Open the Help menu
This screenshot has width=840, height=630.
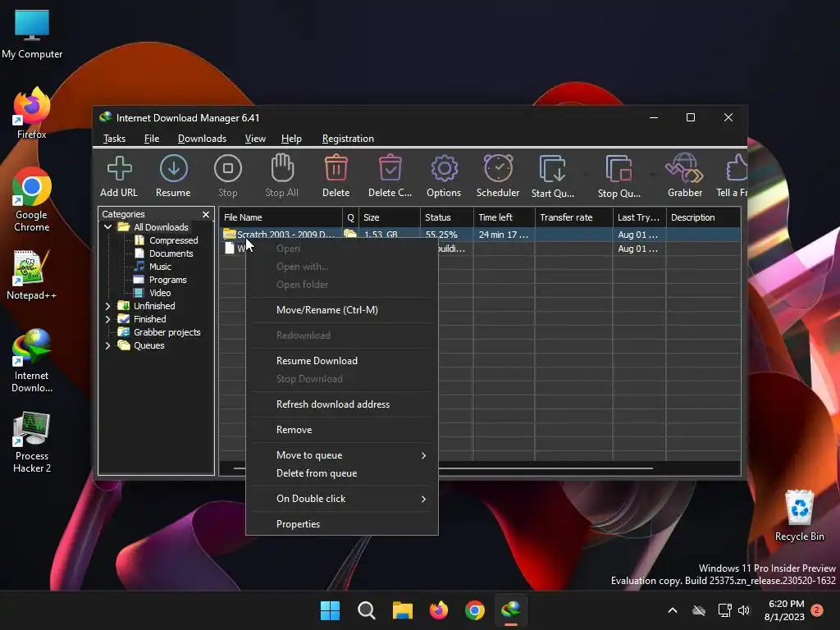[x=291, y=139]
